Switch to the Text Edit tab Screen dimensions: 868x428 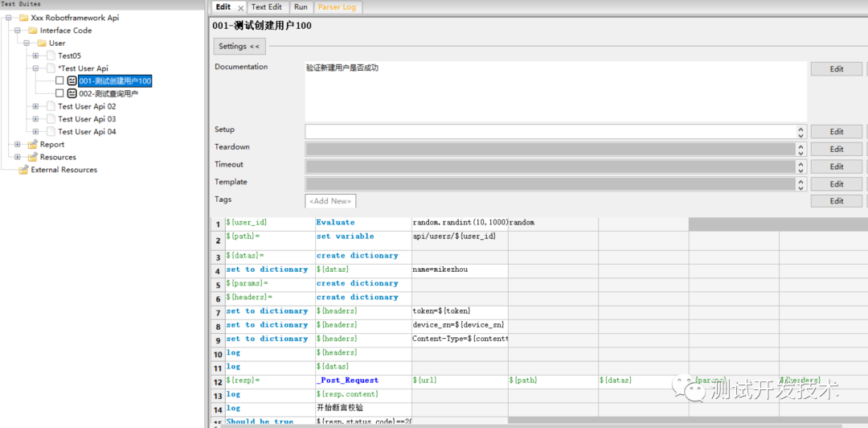coord(267,7)
